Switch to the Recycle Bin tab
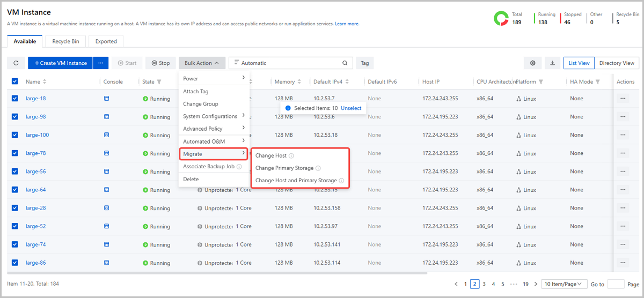 tap(65, 41)
